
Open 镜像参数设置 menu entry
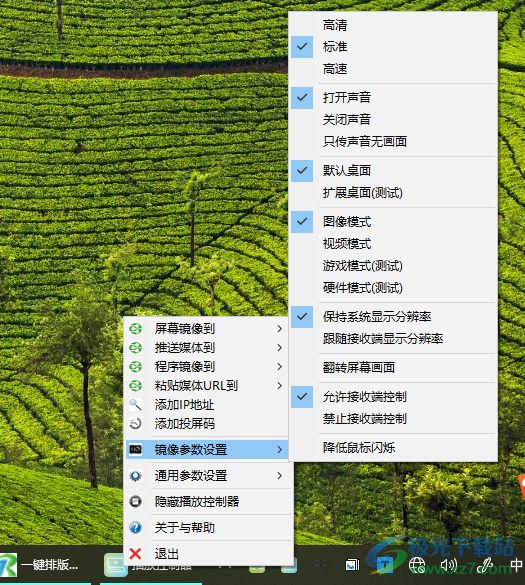point(207,450)
